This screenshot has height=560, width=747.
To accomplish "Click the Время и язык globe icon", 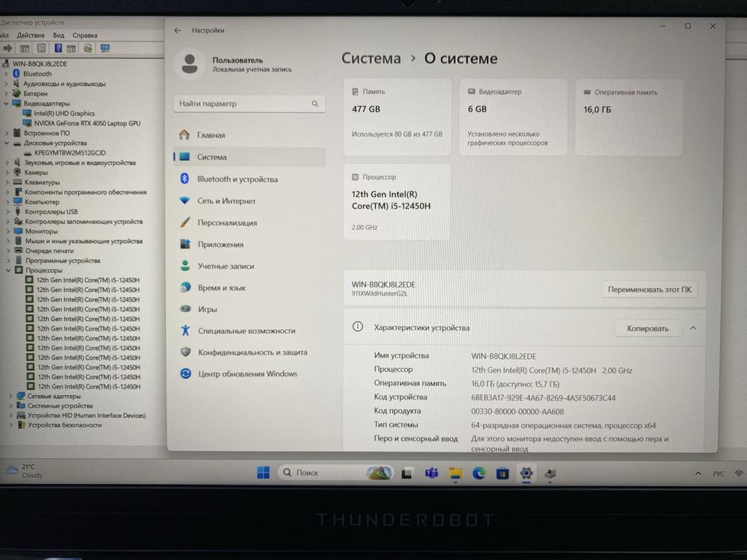I will click(x=185, y=287).
